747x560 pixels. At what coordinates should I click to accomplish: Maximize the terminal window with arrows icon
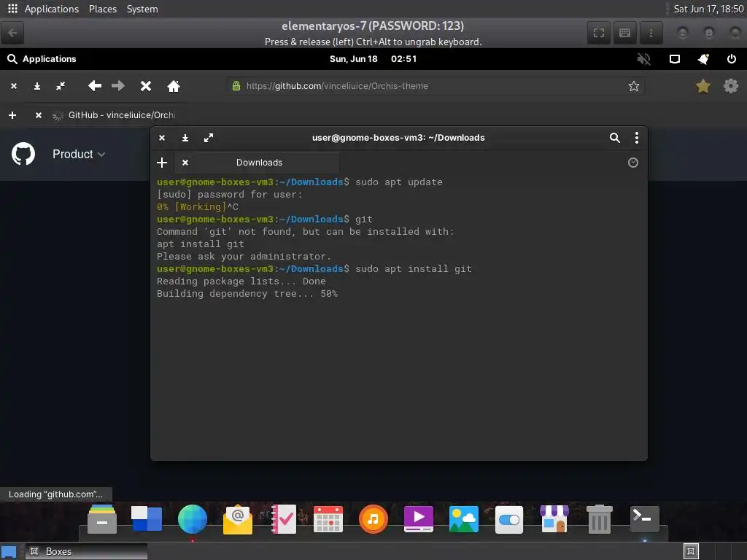click(x=209, y=138)
